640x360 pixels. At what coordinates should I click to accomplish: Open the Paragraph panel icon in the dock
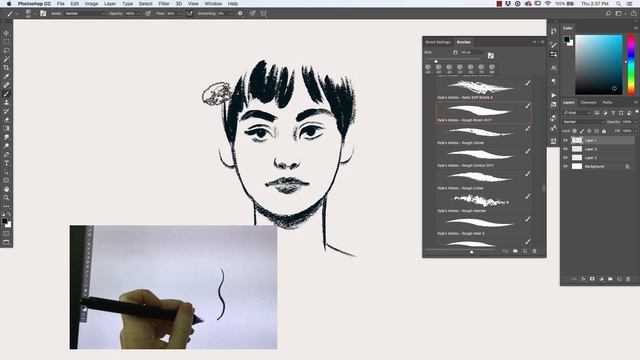pos(553,81)
